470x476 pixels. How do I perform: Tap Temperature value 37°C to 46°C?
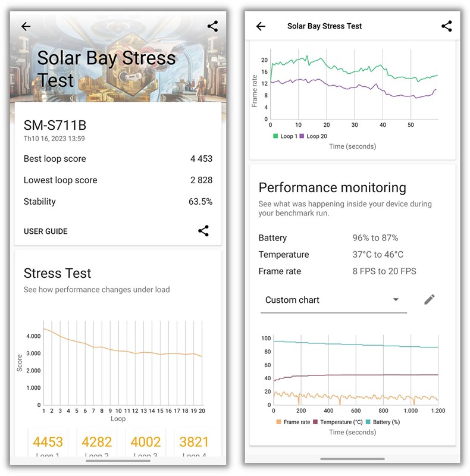(378, 255)
